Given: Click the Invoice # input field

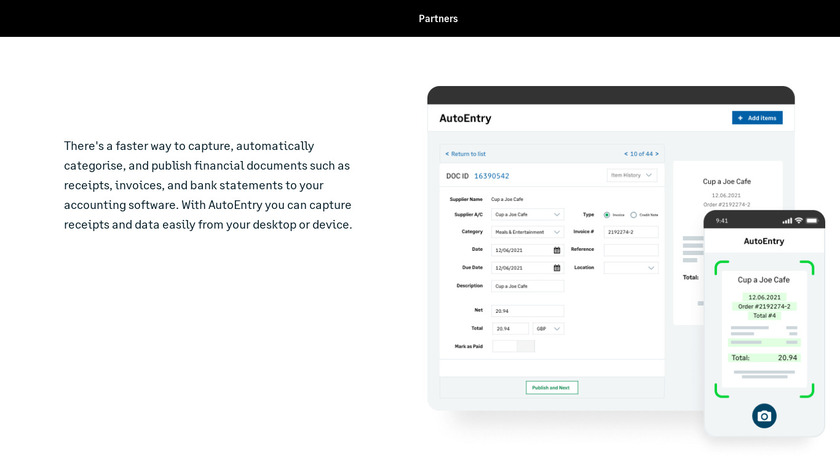Looking at the screenshot, I should 631,232.
